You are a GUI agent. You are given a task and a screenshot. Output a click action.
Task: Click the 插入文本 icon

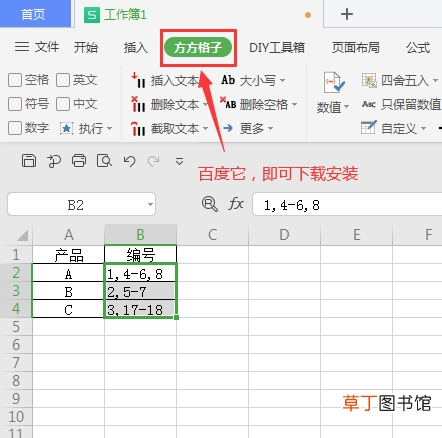(138, 80)
